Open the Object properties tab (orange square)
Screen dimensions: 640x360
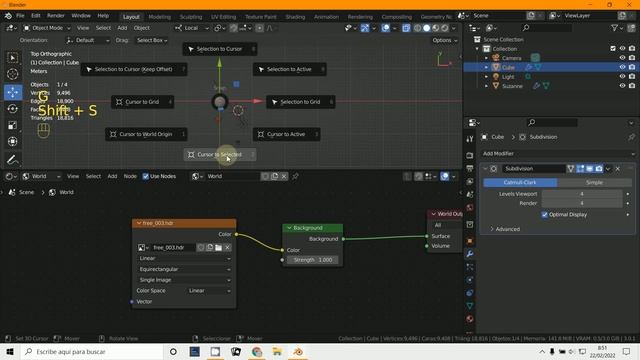pos(470,241)
